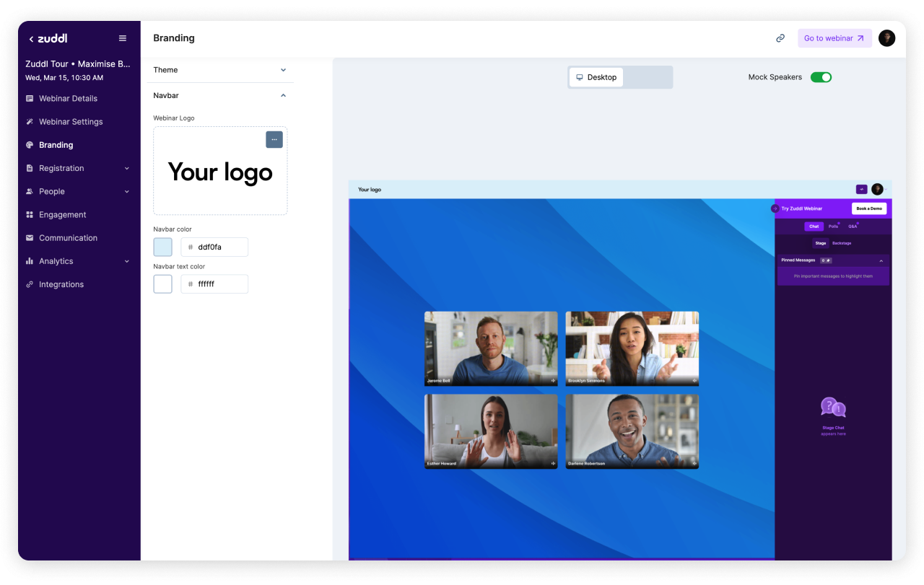Open user profile avatar in top header
Image resolution: width=924 pixels, height=585 pixels.
pos(887,38)
